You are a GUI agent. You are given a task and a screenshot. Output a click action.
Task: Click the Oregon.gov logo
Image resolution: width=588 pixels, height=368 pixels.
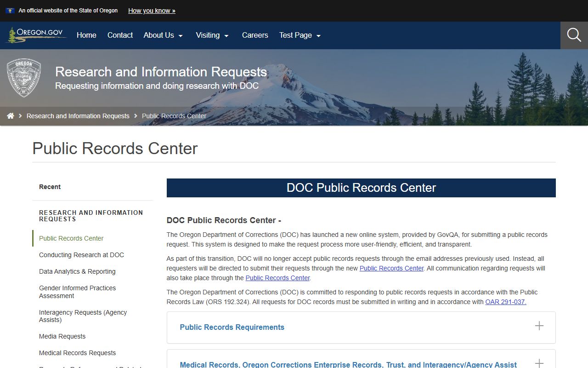click(36, 35)
